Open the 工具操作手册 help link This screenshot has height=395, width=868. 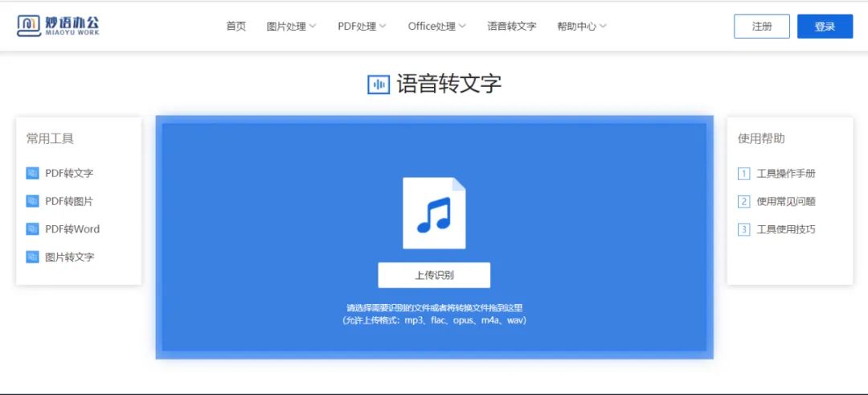786,174
